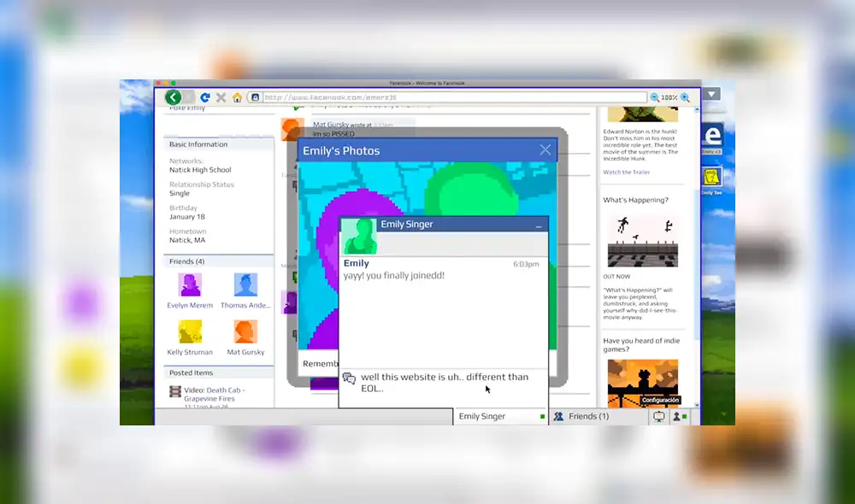Image resolution: width=855 pixels, height=504 pixels.
Task: Click the site favicon in the address bar
Action: 255,97
